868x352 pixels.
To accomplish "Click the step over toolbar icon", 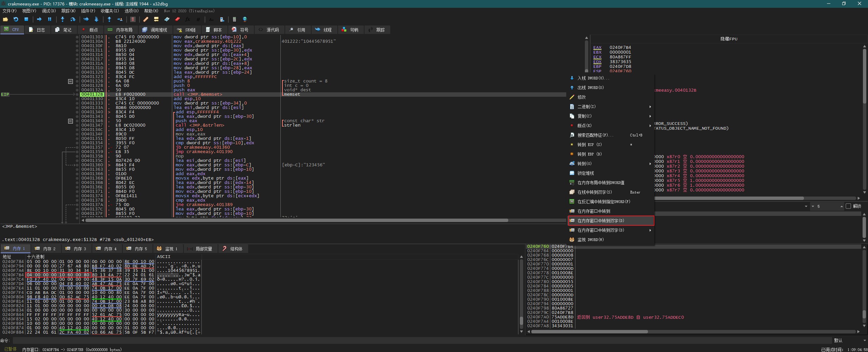I will 73,19.
